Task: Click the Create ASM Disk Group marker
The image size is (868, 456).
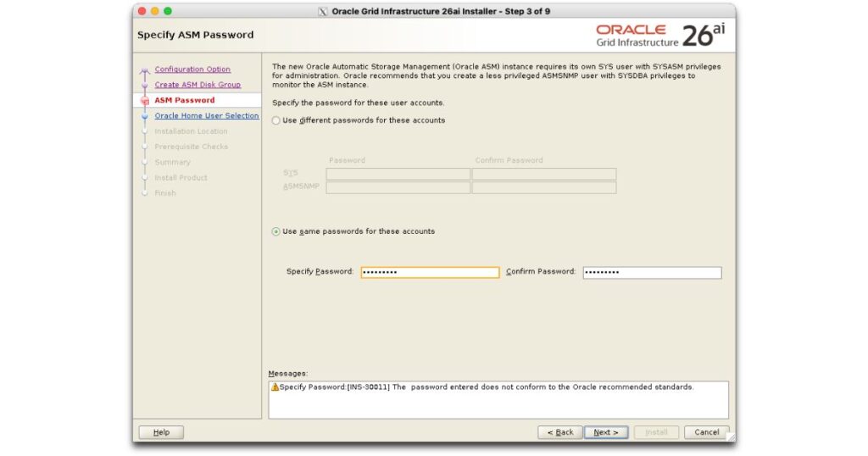Action: coord(145,86)
